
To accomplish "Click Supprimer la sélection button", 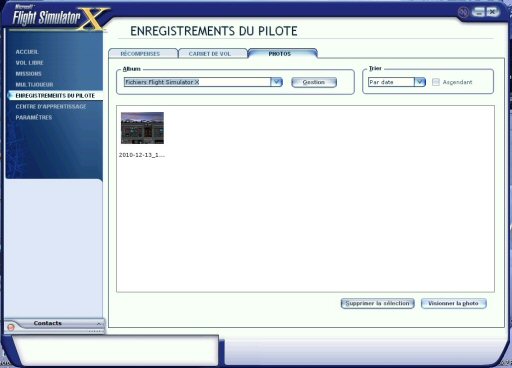I will pyautogui.click(x=377, y=303).
